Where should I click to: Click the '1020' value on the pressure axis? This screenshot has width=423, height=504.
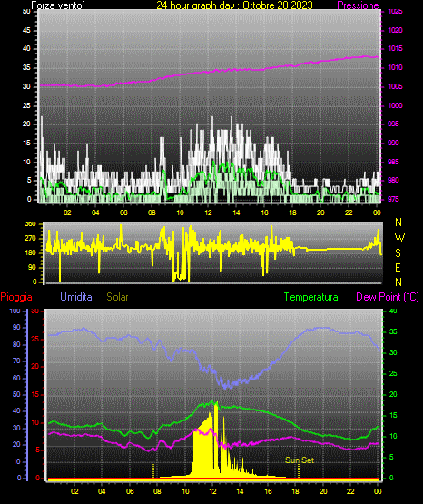(395, 30)
